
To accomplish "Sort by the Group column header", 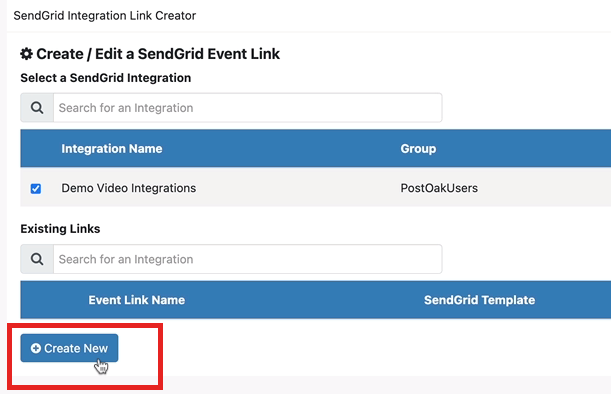I will point(418,148).
